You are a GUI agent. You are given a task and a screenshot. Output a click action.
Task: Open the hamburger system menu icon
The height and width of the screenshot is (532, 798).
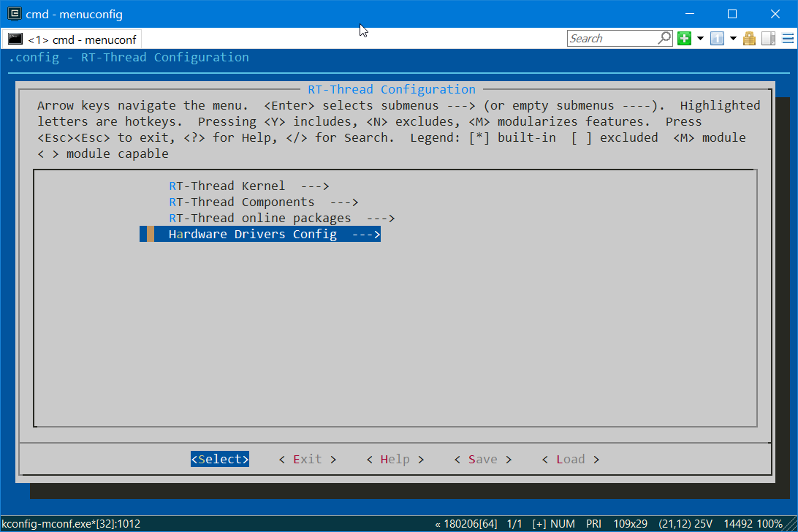788,38
